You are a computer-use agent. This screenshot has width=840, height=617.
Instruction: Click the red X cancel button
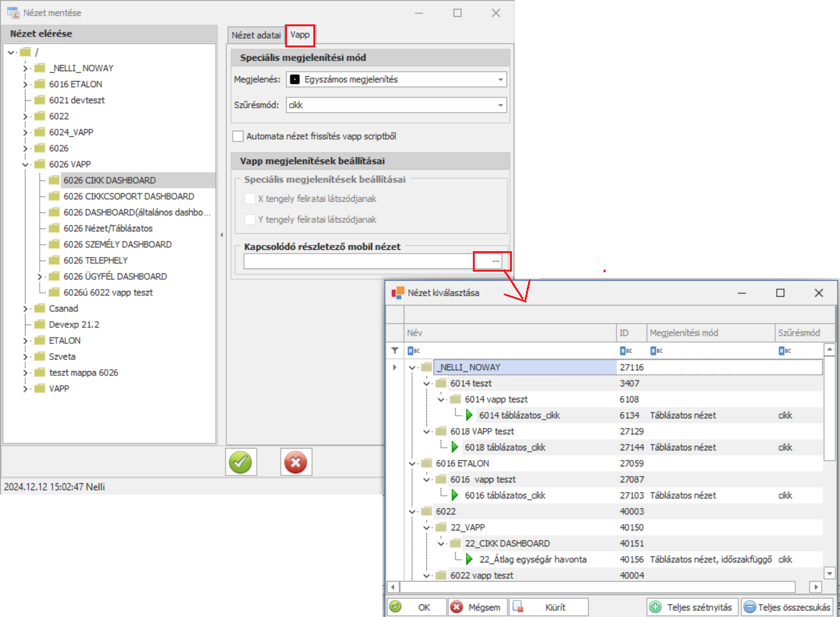[296, 462]
